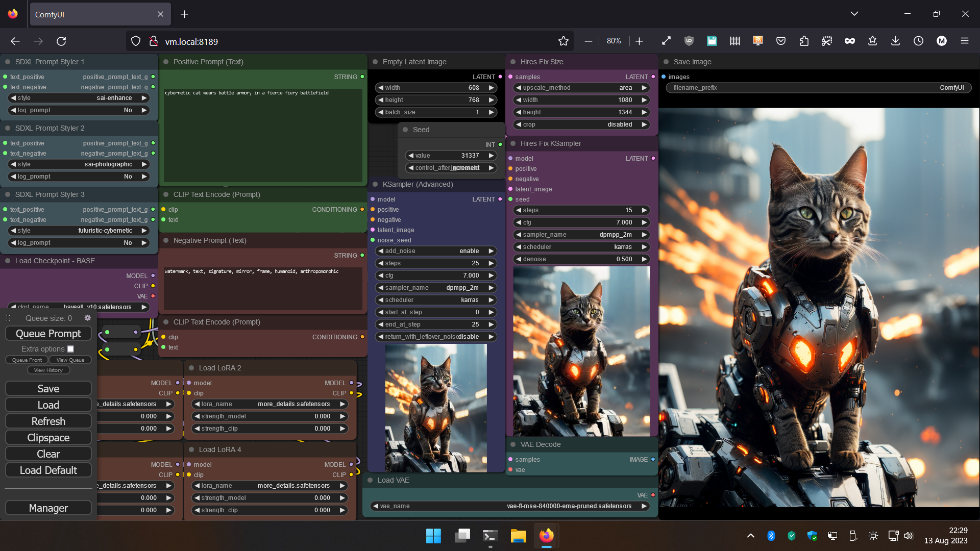Click the Manager button
Image resolution: width=980 pixels, height=551 pixels.
[48, 508]
